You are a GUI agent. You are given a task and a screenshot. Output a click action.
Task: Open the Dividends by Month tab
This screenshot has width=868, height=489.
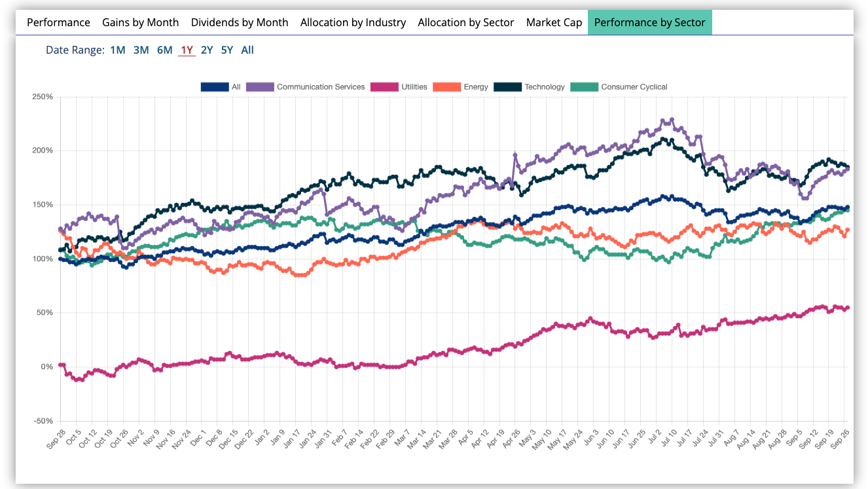tap(240, 22)
